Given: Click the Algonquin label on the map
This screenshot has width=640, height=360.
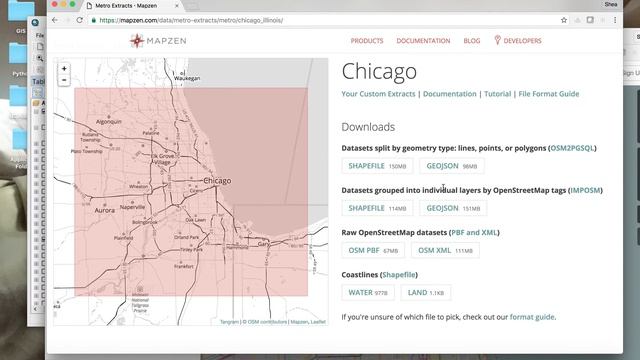Looking at the screenshot, I should click(109, 122).
